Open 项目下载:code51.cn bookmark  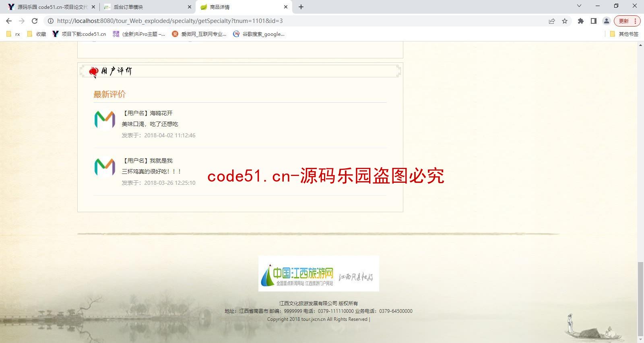tap(79, 34)
